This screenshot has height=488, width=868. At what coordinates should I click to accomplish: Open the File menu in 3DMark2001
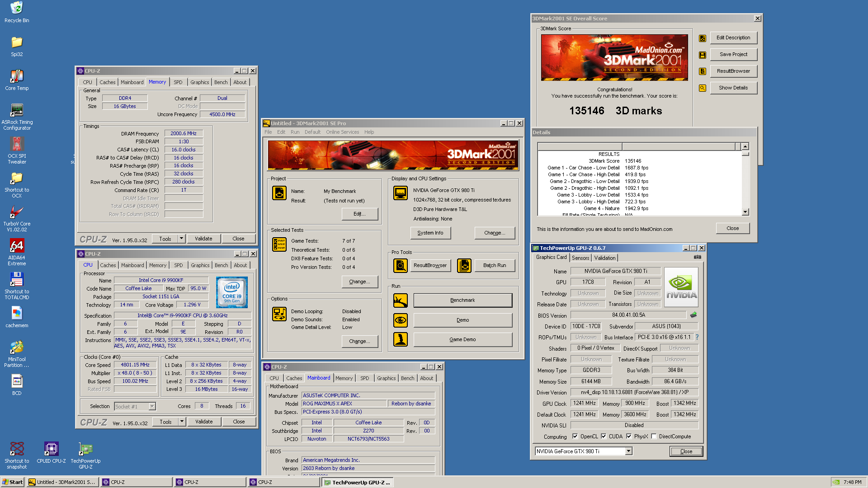click(x=268, y=132)
